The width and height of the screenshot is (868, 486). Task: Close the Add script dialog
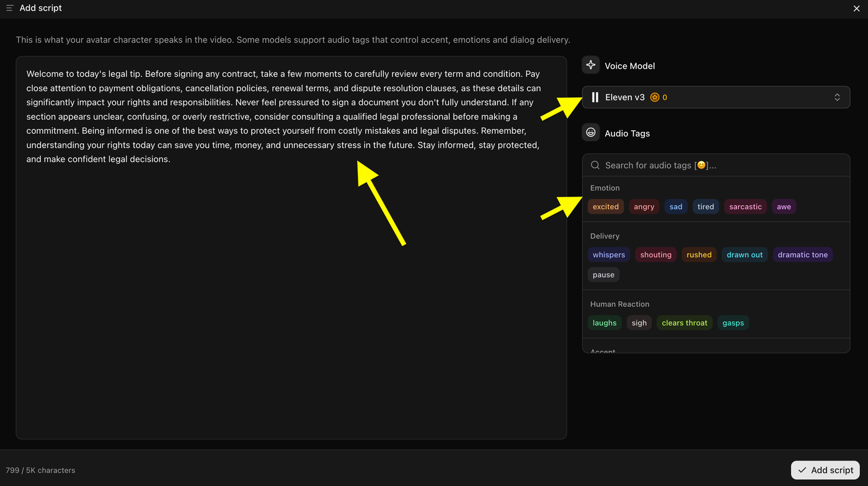pos(857,9)
